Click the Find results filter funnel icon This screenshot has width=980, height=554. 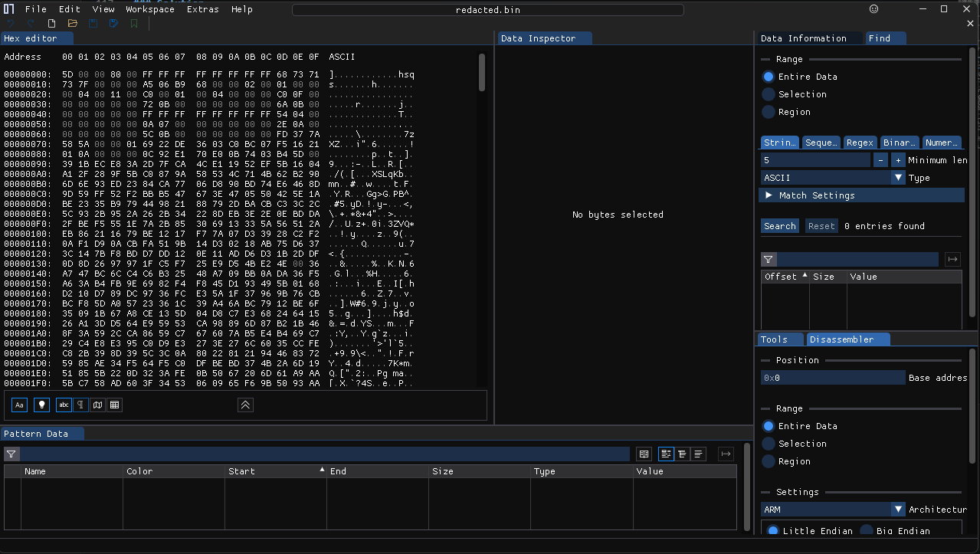click(x=769, y=260)
